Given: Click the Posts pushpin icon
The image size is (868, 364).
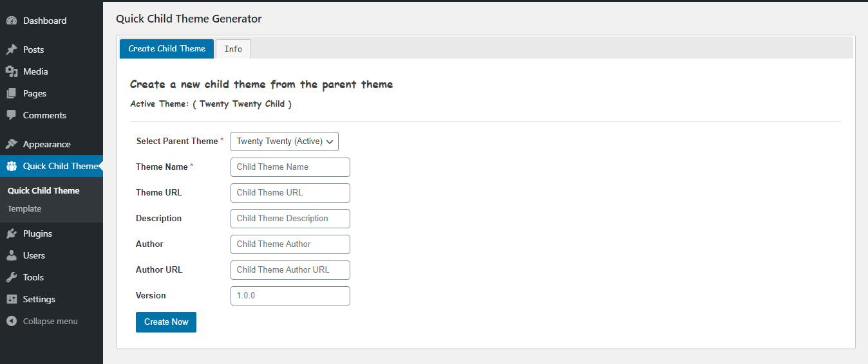Looking at the screenshot, I should tap(12, 50).
